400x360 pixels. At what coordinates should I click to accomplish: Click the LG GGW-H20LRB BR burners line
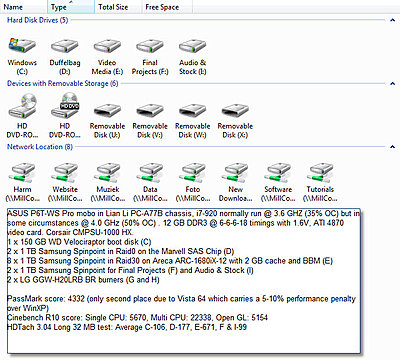pyautogui.click(x=83, y=279)
